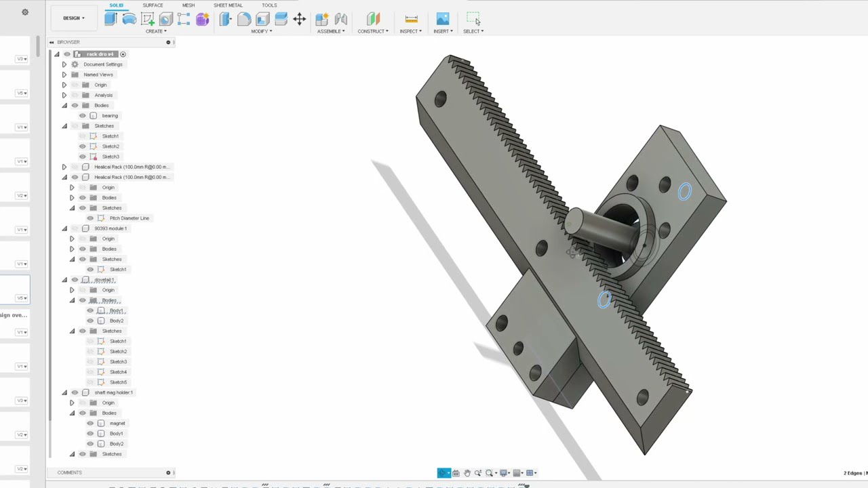868x488 pixels.
Task: Select Sketch5 in the browser tree
Action: [118, 382]
